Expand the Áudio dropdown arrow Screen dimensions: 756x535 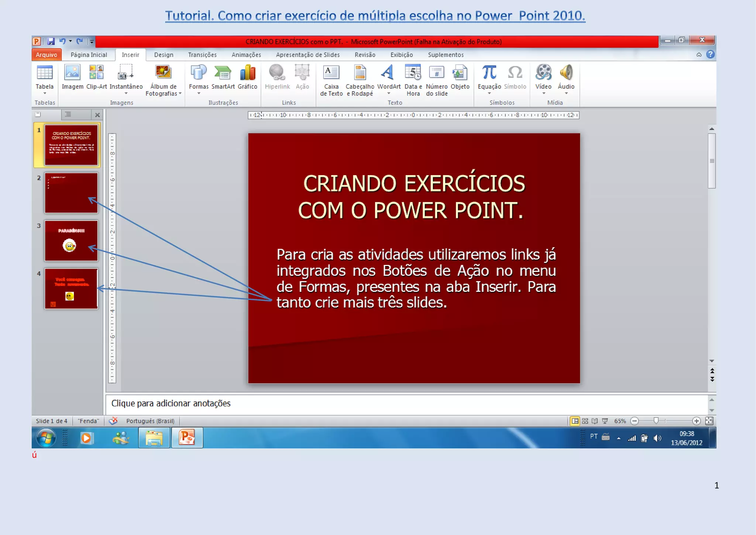pos(566,93)
